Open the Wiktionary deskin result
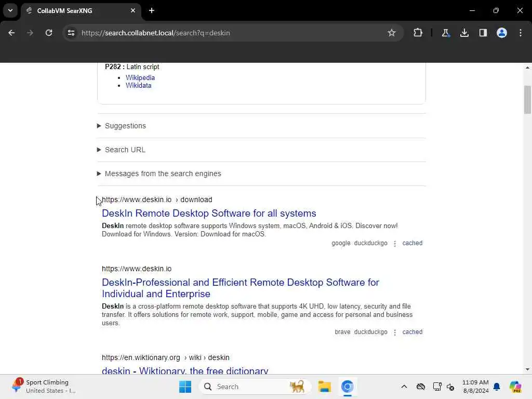 pos(185,370)
